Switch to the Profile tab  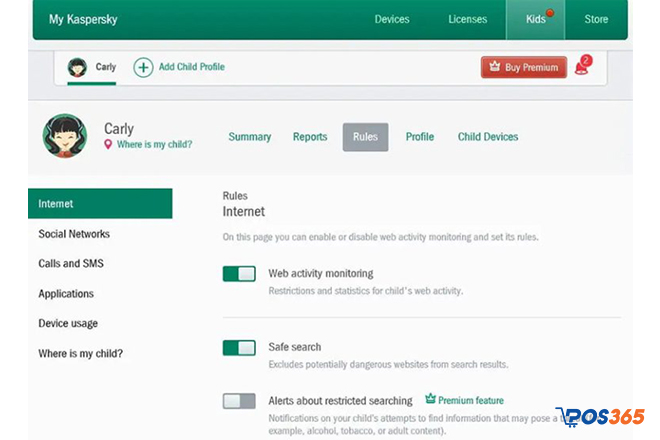point(420,137)
